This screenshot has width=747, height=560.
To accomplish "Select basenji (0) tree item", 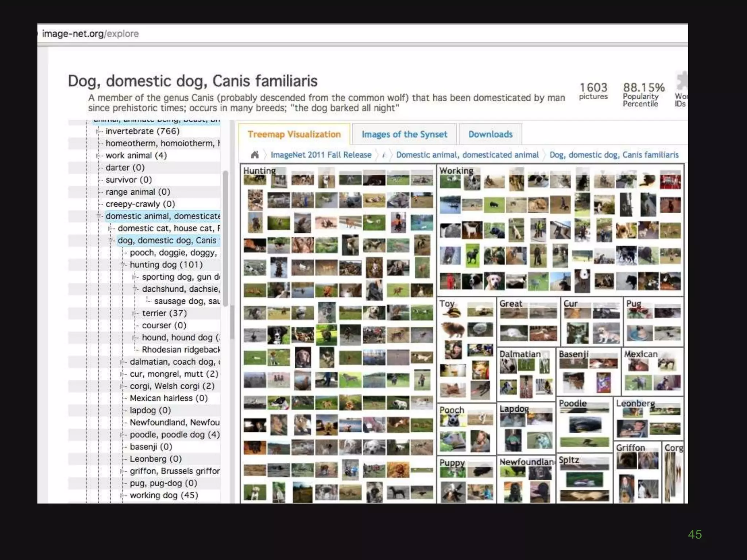I will pyautogui.click(x=151, y=447).
